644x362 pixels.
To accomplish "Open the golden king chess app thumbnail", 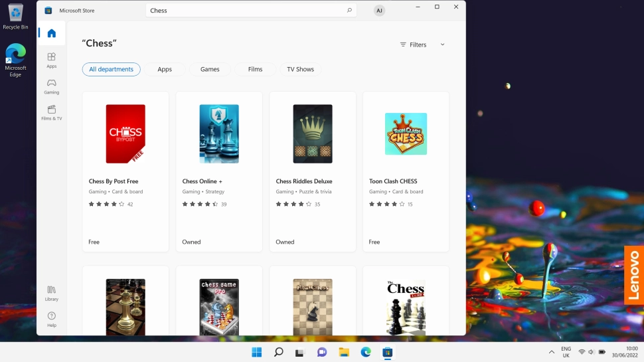I will 125,307.
